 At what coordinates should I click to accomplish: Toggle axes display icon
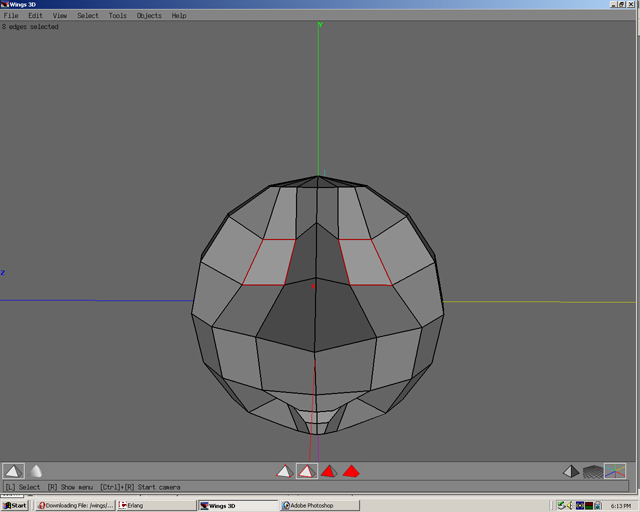tap(615, 471)
